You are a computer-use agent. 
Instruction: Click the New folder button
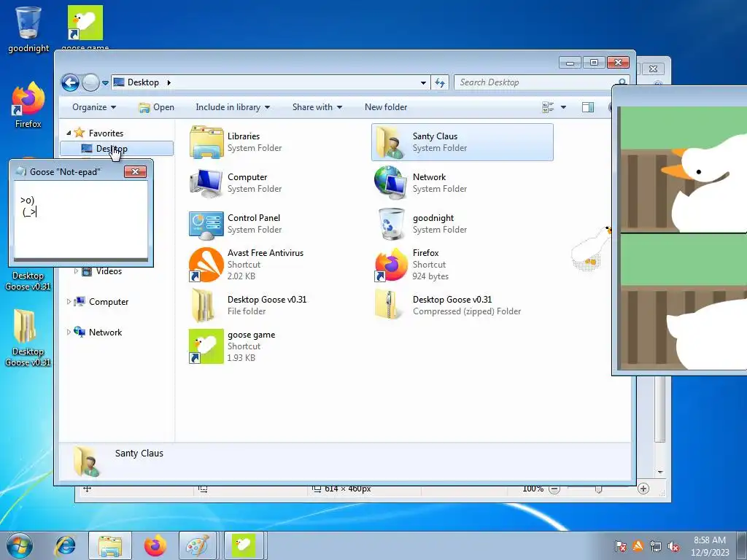pos(386,107)
